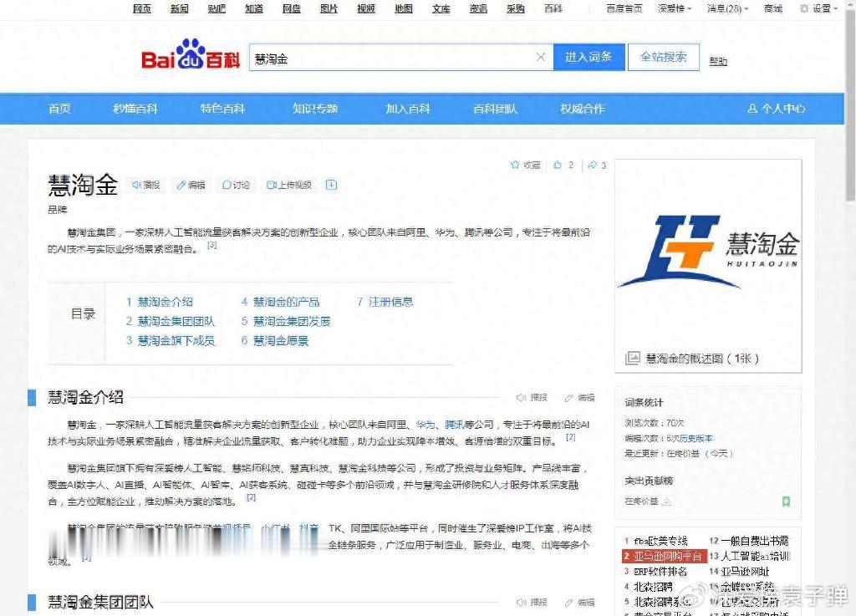Expand the 消息(28) dropdown
Screen dimensions: 856x616
coord(728,8)
